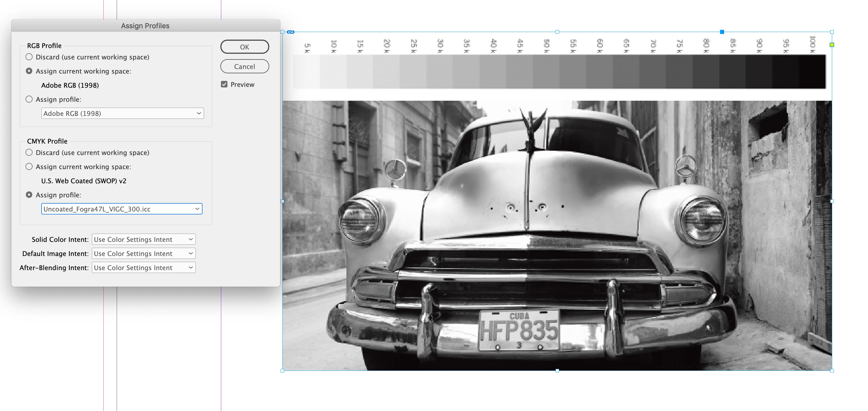The height and width of the screenshot is (411, 868).
Task: Click the bottom-center frame handle
Action: [x=557, y=371]
